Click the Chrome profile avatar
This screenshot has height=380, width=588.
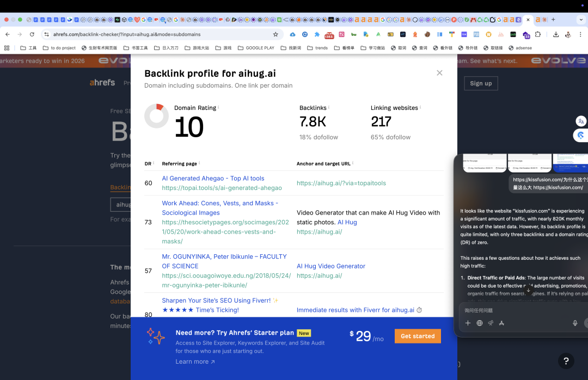[568, 34]
